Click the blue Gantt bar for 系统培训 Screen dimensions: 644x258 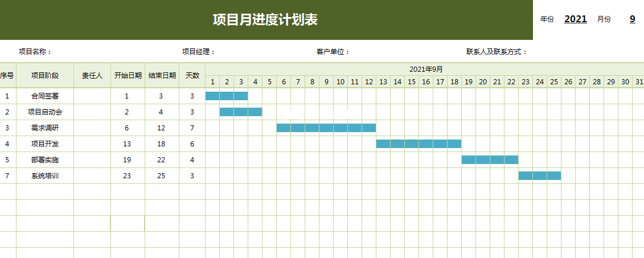pos(539,176)
